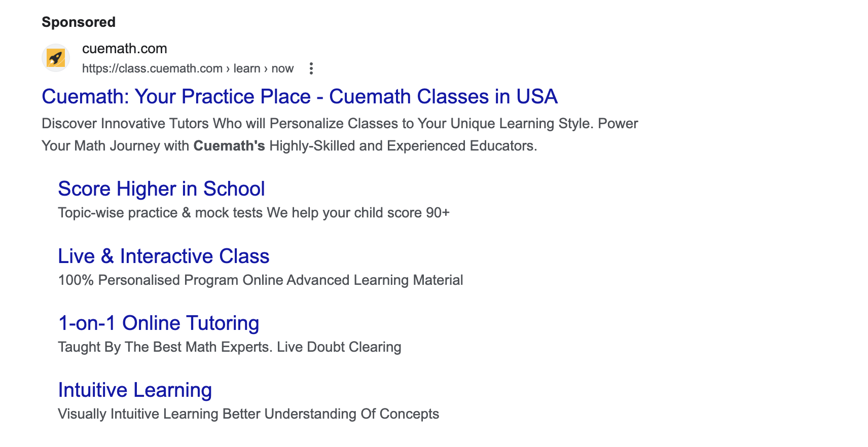Click the 'Visually Intuitive Learning' description text
Viewport: 868px width, 447px height.
point(248,414)
